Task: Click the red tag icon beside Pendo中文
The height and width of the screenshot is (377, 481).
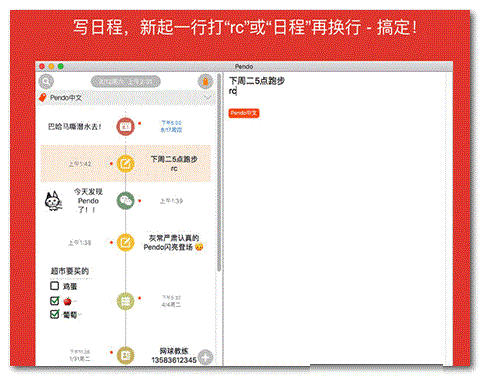Action: pos(42,97)
